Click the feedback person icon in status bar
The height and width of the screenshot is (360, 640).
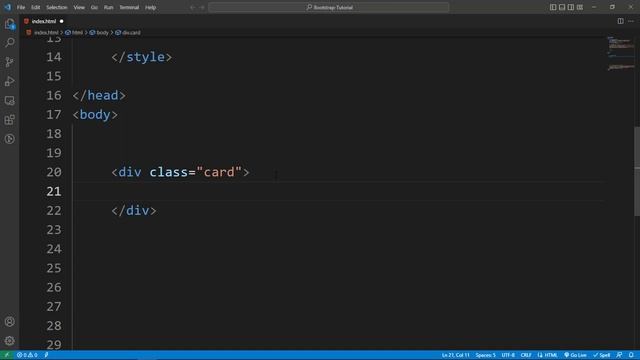619,355
